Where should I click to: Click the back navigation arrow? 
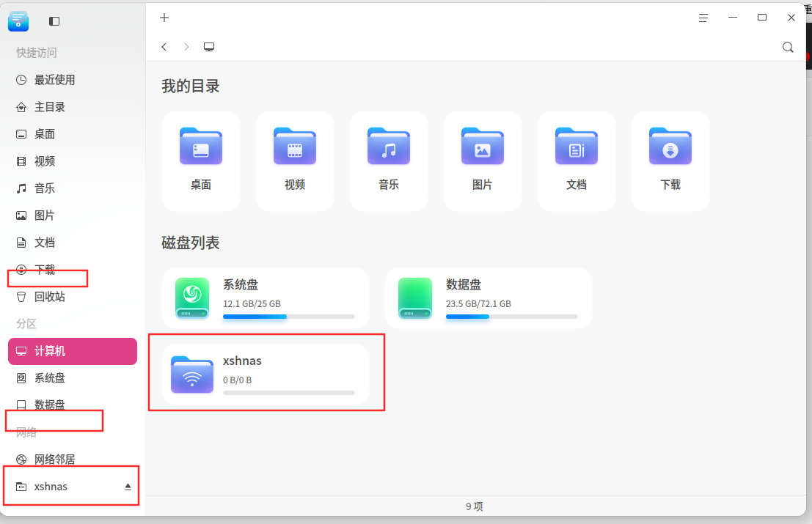[x=164, y=46]
